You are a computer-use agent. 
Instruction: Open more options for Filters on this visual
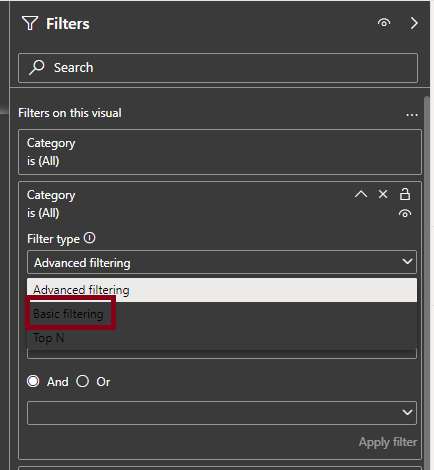[x=412, y=115]
